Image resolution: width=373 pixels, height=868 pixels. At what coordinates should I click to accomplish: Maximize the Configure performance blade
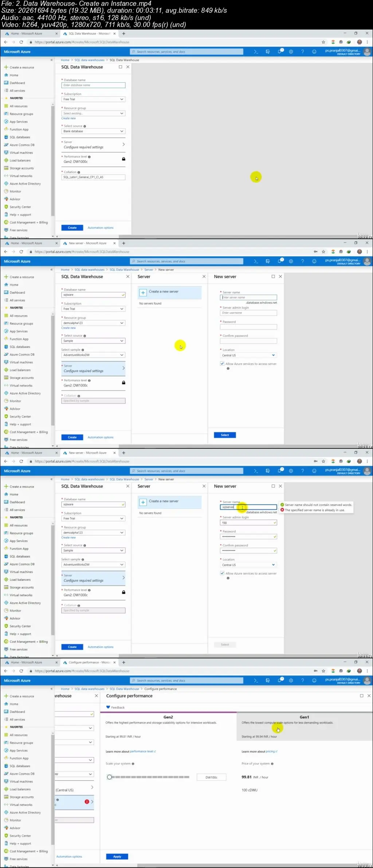point(362,696)
